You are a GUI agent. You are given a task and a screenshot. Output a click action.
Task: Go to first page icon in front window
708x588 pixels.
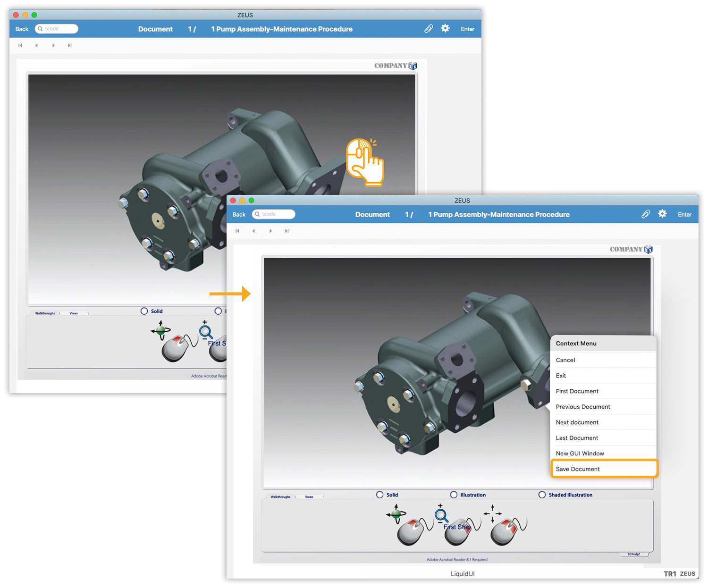click(x=237, y=231)
